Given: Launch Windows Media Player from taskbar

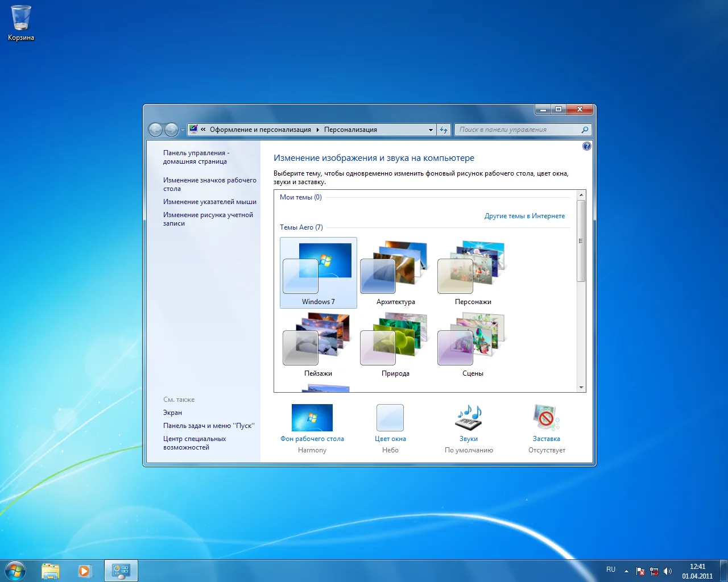Looking at the screenshot, I should (85, 571).
